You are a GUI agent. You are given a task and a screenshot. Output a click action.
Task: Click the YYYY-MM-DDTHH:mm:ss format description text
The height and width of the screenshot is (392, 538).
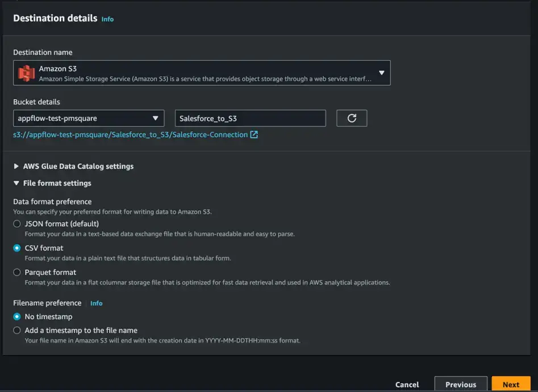point(162,340)
